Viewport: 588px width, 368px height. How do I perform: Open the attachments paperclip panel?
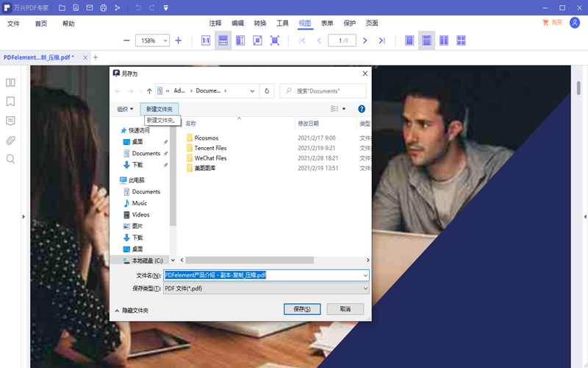pyautogui.click(x=10, y=140)
